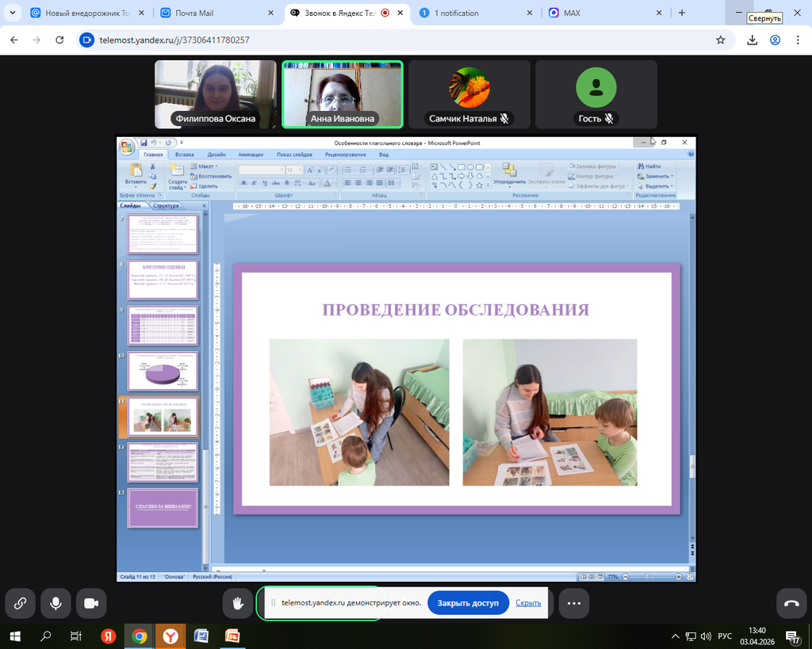End the call with the hang-up button
812x649 pixels.
coord(791,603)
